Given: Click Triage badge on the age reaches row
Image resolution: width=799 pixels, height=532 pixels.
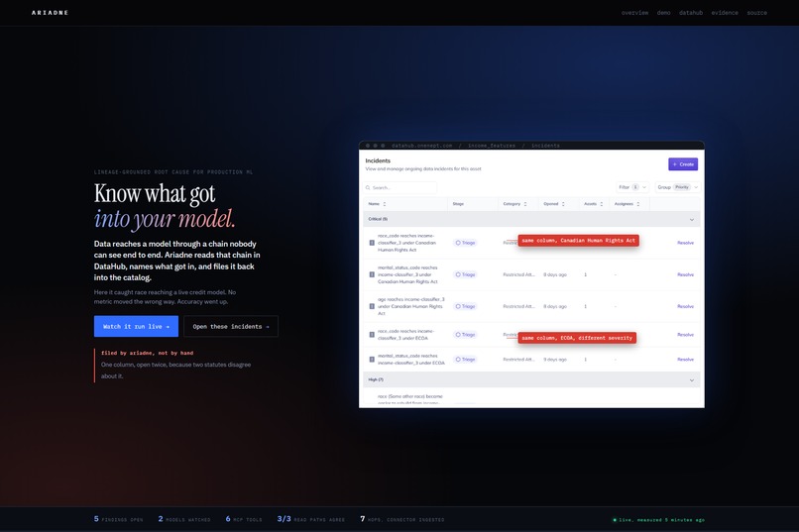Looking at the screenshot, I should pyautogui.click(x=465, y=306).
